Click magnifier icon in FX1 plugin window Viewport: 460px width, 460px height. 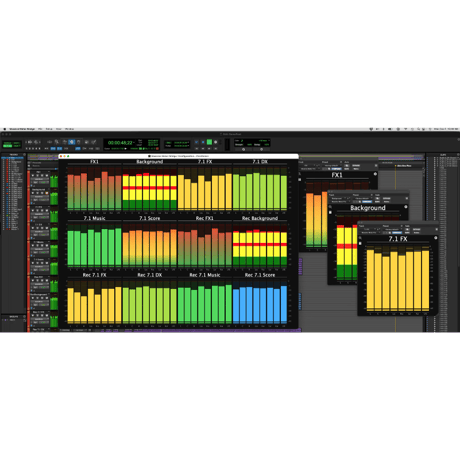pos(300,174)
